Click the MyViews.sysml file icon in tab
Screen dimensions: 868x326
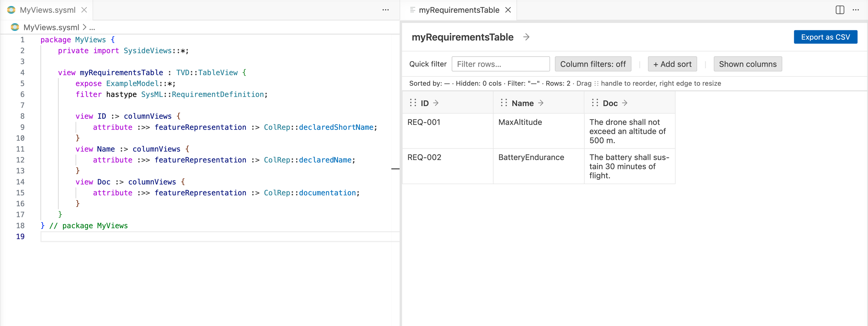tap(11, 10)
